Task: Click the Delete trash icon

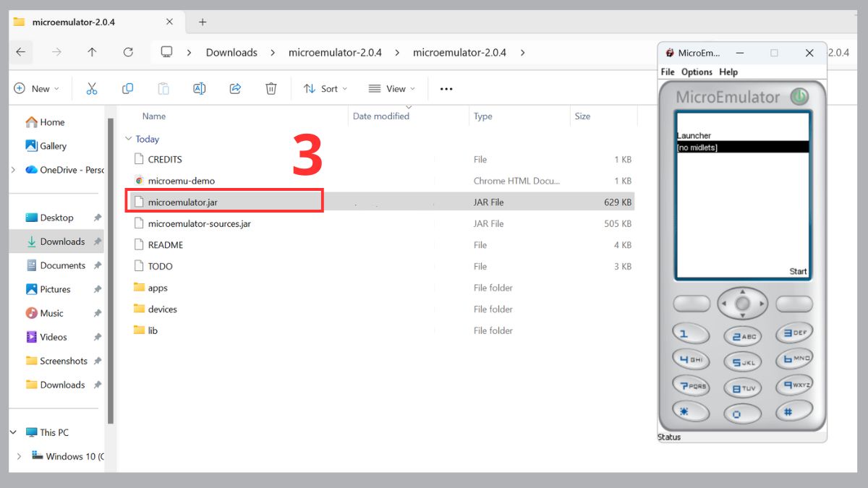Action: pos(271,87)
